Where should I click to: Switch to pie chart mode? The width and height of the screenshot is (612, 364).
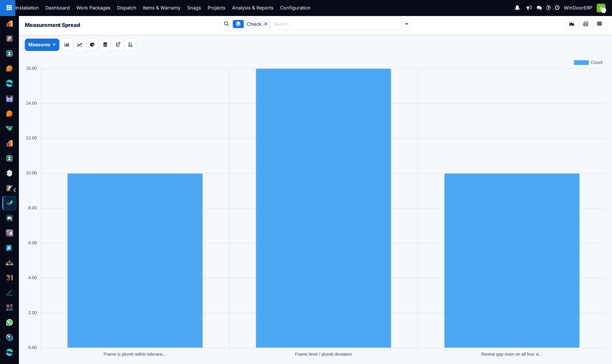(x=92, y=45)
